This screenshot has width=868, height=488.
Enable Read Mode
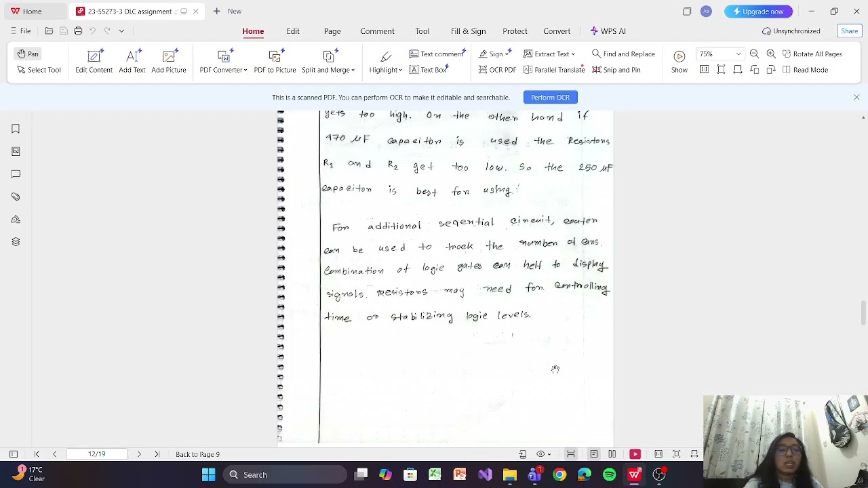click(x=804, y=70)
